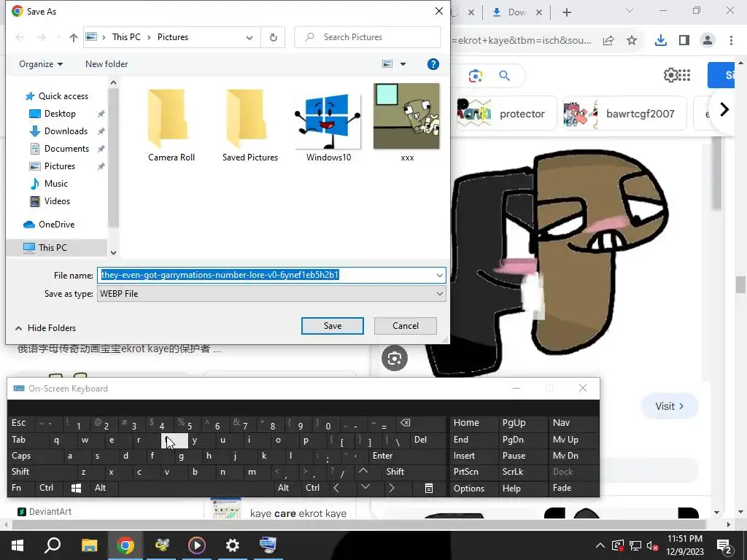Image resolution: width=747 pixels, height=560 pixels.
Task: Click the view layout icon
Action: (x=388, y=64)
